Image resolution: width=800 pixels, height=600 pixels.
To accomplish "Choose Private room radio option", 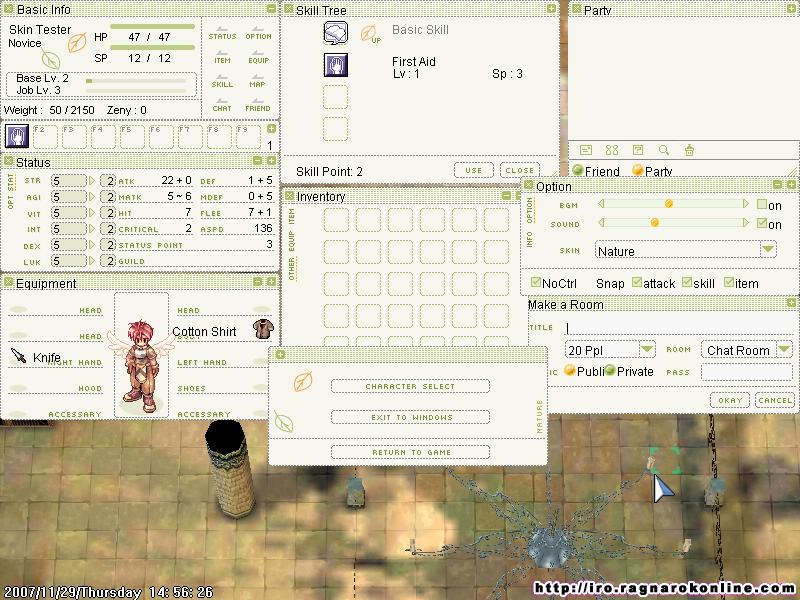I will pos(610,370).
